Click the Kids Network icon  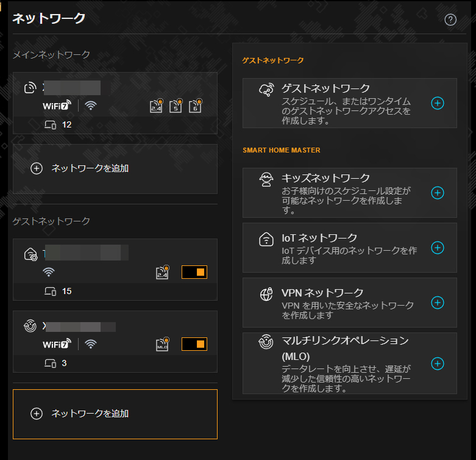click(266, 179)
